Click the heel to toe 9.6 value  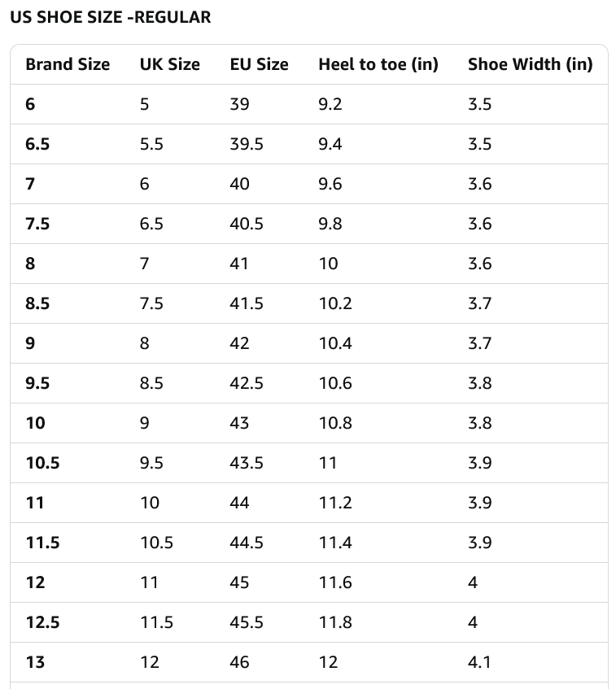tap(330, 184)
